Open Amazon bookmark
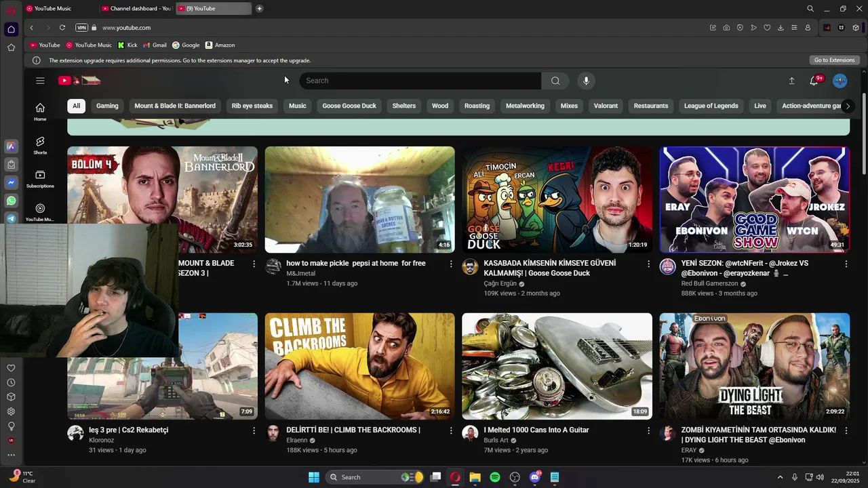 point(220,45)
